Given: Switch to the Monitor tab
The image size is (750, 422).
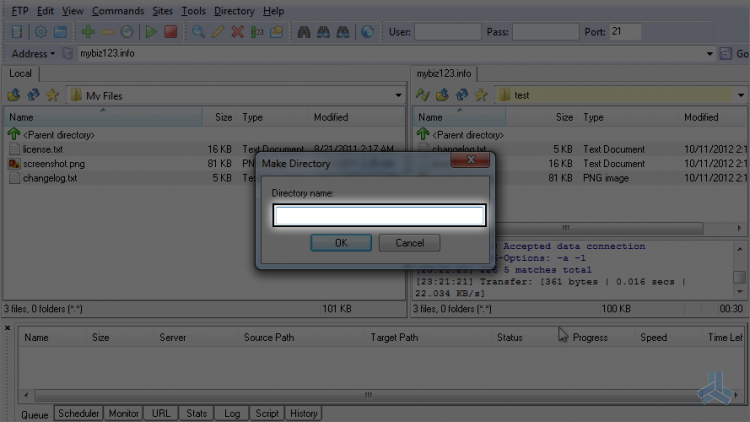Looking at the screenshot, I should (123, 413).
